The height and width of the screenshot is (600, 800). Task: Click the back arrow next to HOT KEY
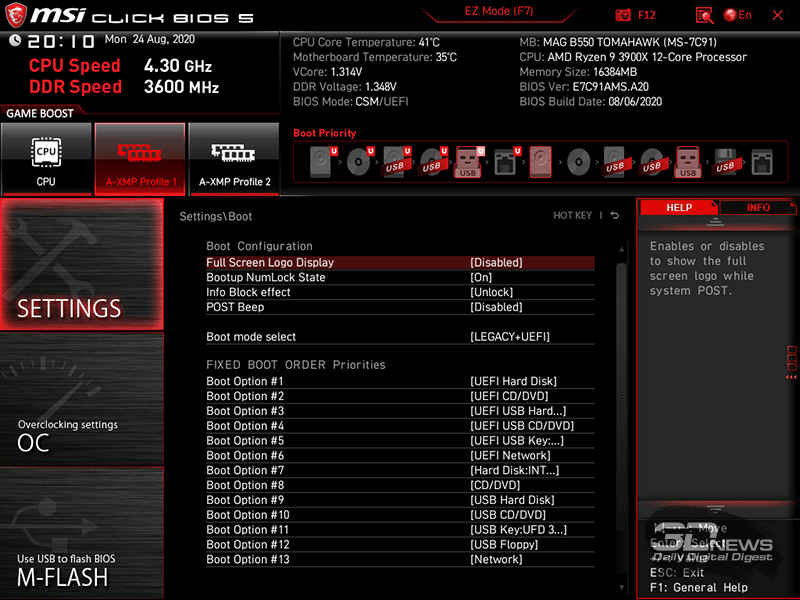click(615, 215)
